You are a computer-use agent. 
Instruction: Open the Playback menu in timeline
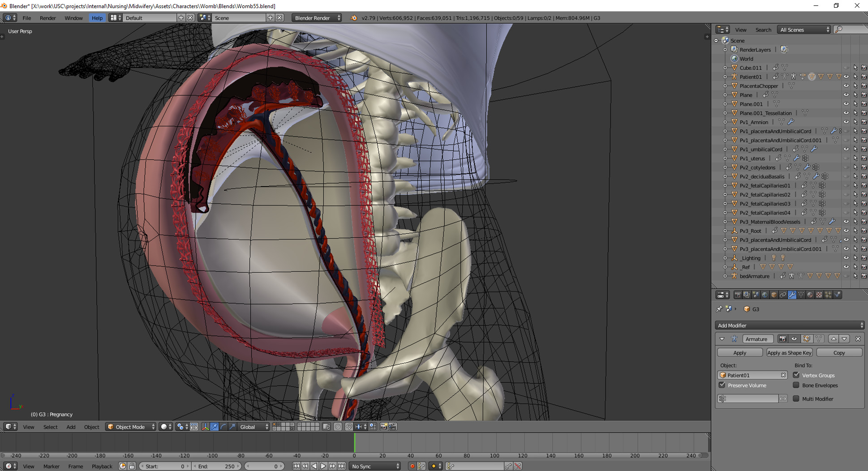click(102, 466)
